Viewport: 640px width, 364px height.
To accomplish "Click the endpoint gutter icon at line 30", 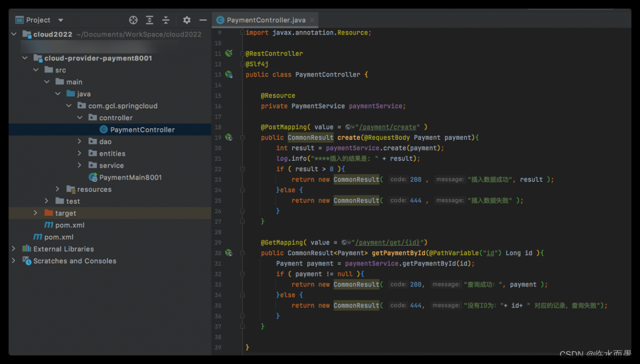I will (229, 253).
